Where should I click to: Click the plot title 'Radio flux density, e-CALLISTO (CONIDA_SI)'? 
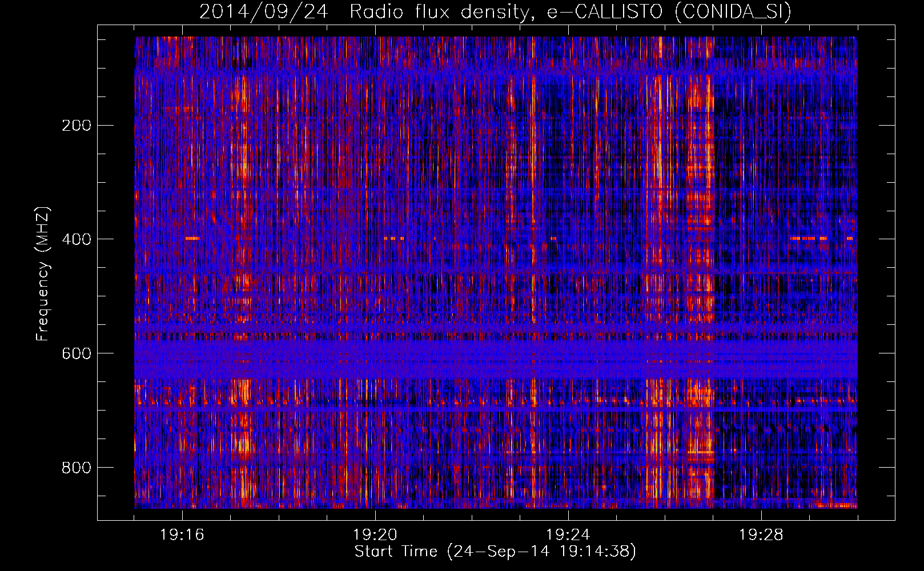pyautogui.click(x=571, y=12)
